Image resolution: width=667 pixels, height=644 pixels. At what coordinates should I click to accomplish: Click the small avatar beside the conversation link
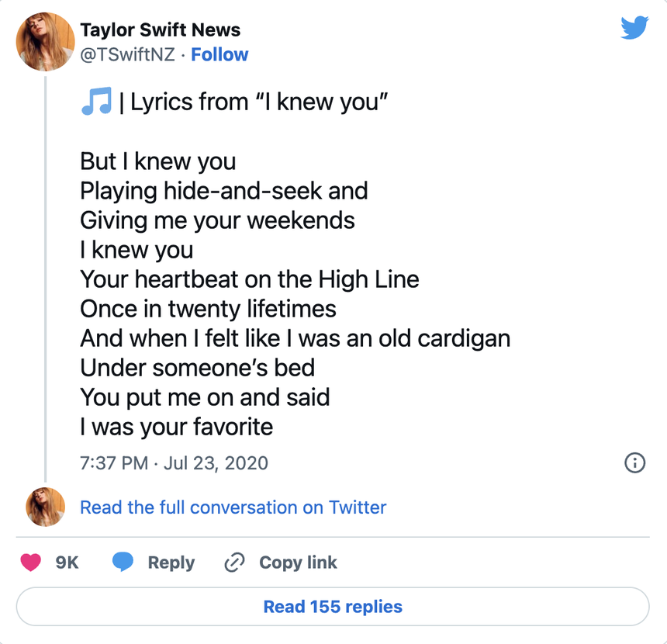44,507
